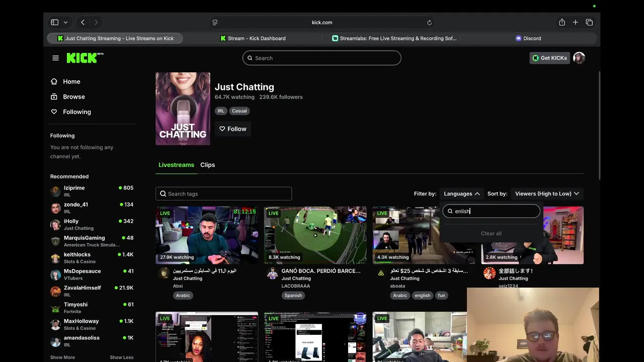
Task: Click the Following heart icon in sidebar
Action: [54, 112]
